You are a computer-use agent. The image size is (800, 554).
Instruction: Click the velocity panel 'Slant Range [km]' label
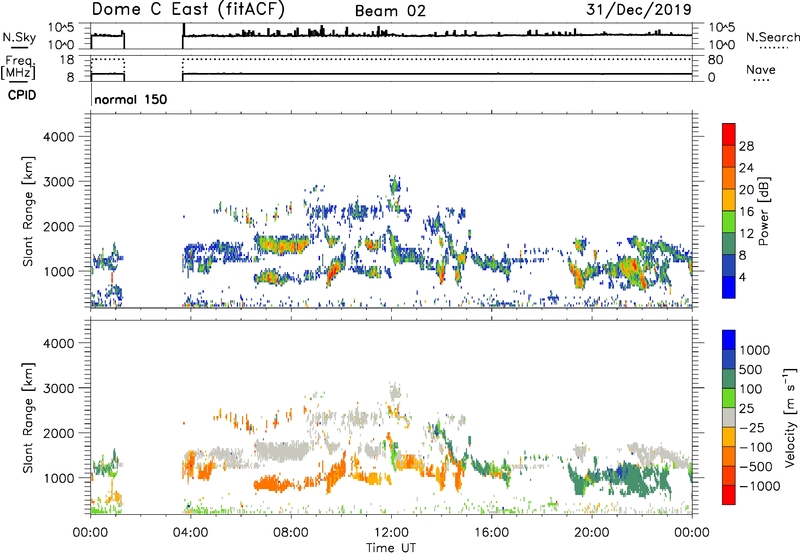tap(29, 417)
